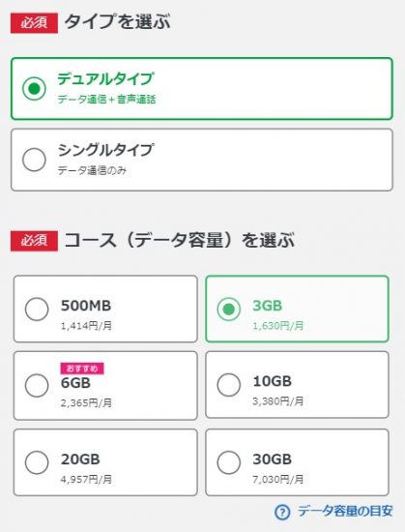Click the データ通信のみ description text

(92, 170)
